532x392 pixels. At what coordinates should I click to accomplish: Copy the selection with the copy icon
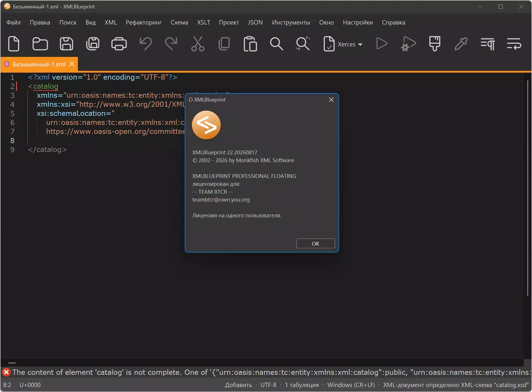point(224,44)
